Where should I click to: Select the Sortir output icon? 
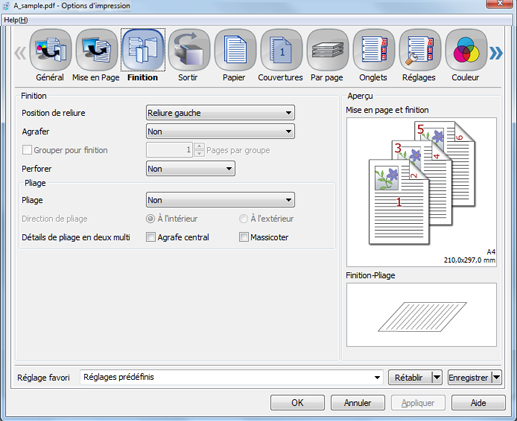tap(189, 50)
